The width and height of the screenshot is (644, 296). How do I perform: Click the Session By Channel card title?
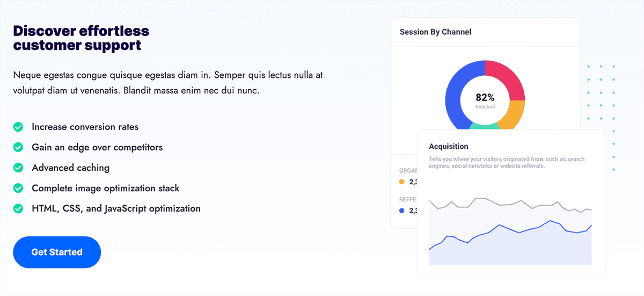click(435, 32)
